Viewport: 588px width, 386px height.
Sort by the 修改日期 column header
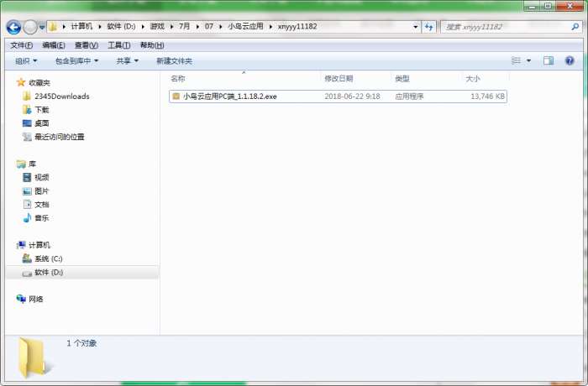click(x=339, y=79)
